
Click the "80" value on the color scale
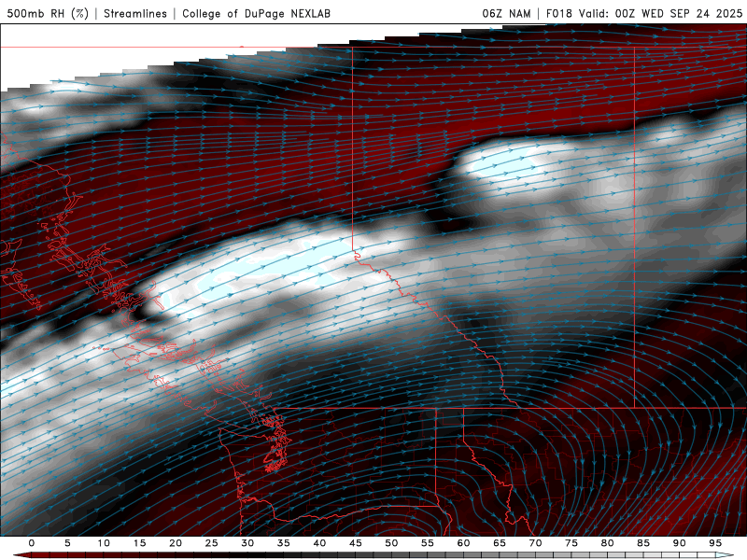[x=607, y=543]
